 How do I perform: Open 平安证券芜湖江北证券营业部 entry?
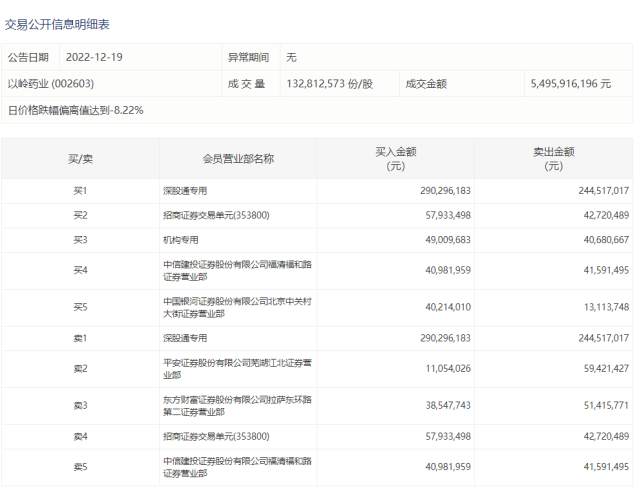pyautogui.click(x=230, y=369)
